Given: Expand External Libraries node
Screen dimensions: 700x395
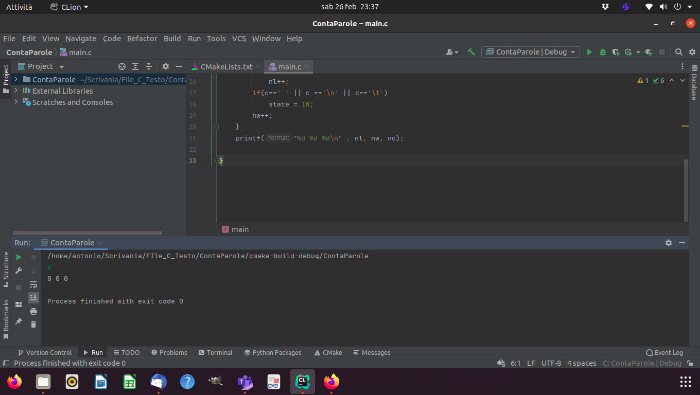Looking at the screenshot, I should (x=16, y=91).
